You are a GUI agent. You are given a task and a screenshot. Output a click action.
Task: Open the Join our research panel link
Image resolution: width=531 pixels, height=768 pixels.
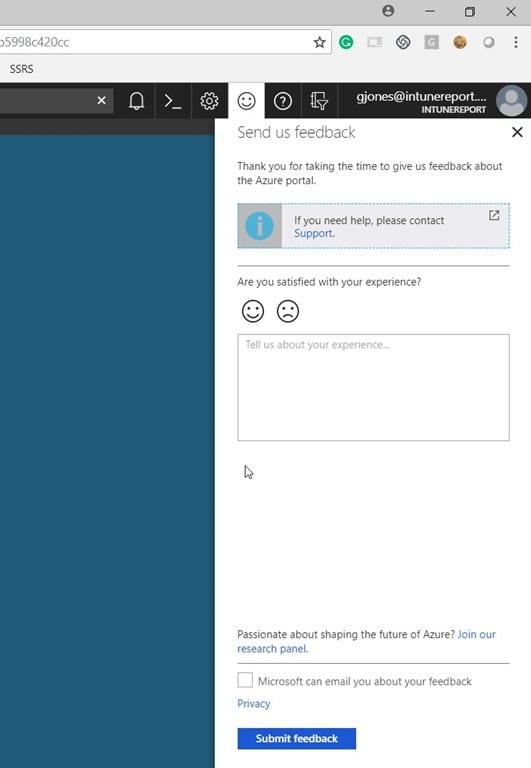pyautogui.click(x=366, y=641)
